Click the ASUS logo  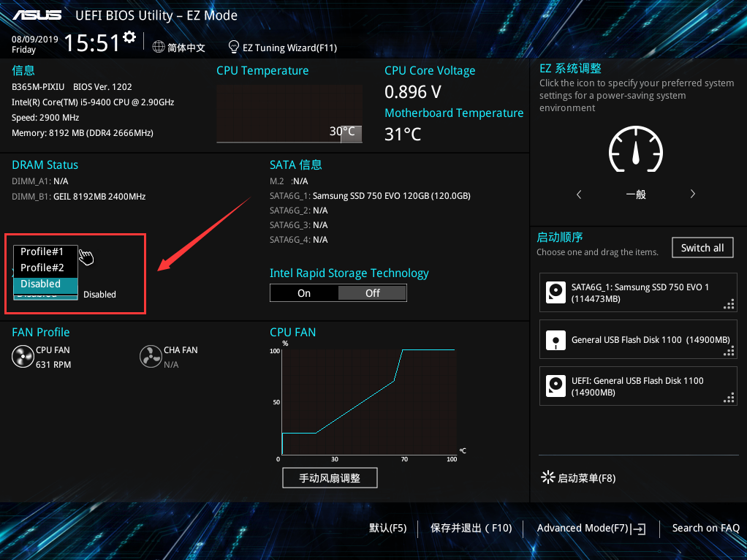(x=37, y=15)
